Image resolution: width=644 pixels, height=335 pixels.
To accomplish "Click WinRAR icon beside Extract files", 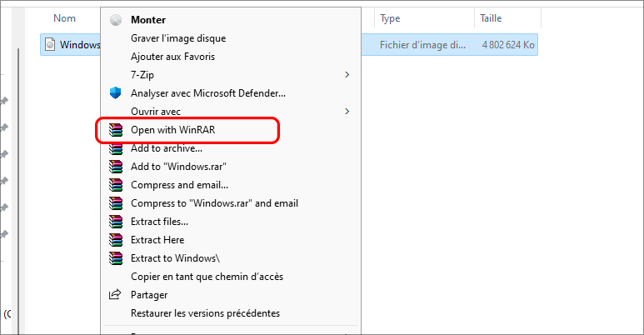I will pos(116,222).
